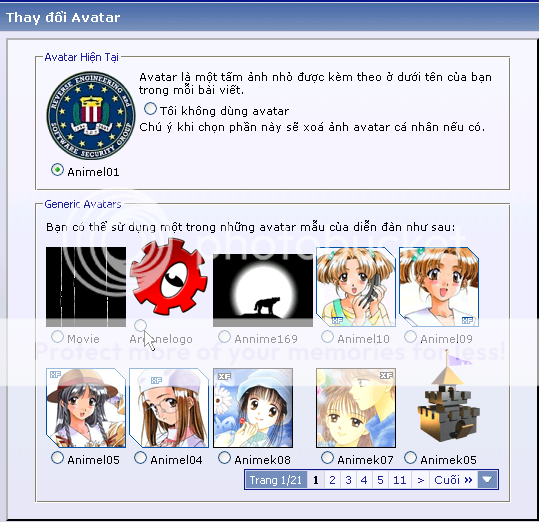Viewport: 539px width, 522px height.
Task: Choose the Animek07 avatar radio button
Action: click(x=327, y=458)
